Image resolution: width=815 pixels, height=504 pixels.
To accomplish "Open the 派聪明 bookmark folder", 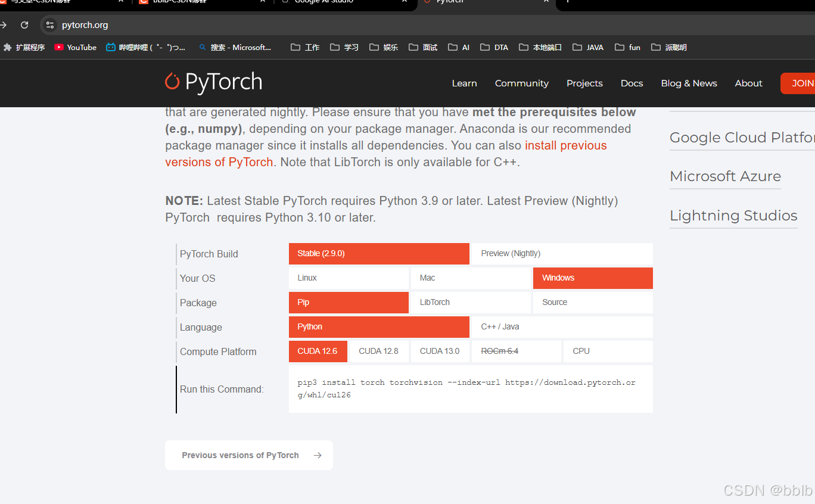I will [669, 47].
